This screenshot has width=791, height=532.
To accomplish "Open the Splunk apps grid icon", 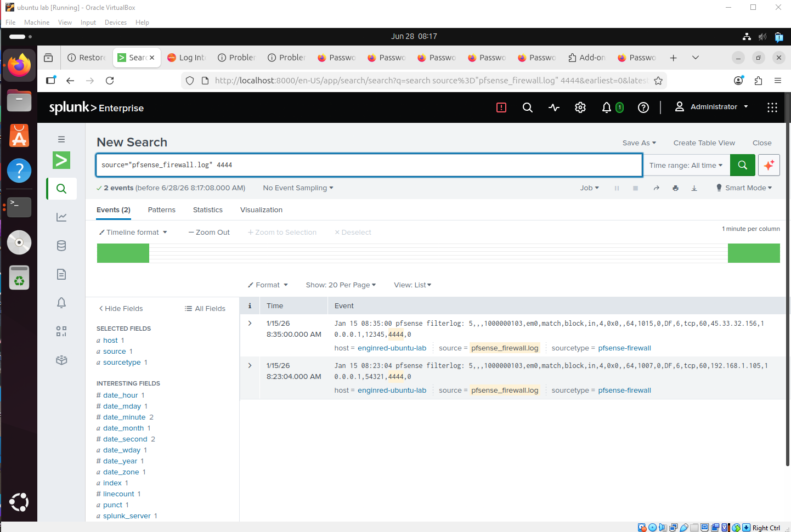I will click(x=772, y=107).
